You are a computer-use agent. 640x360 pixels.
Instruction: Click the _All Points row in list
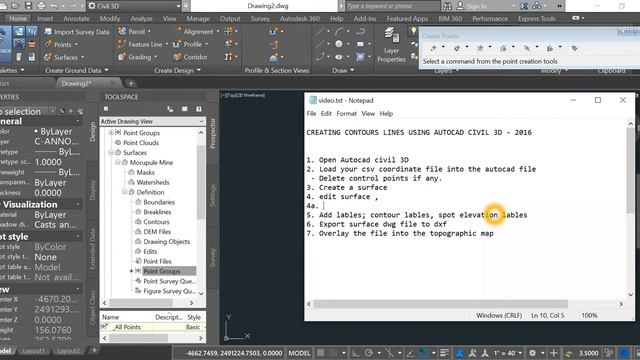tap(152, 327)
